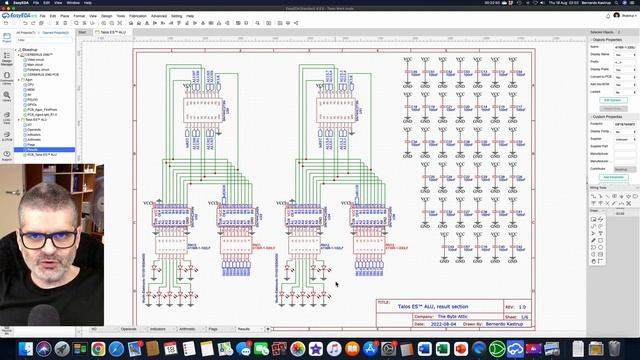Image resolution: width=640 pixels, height=360 pixels.
Task: Open the Library search sidebar icon
Action: coord(7,97)
